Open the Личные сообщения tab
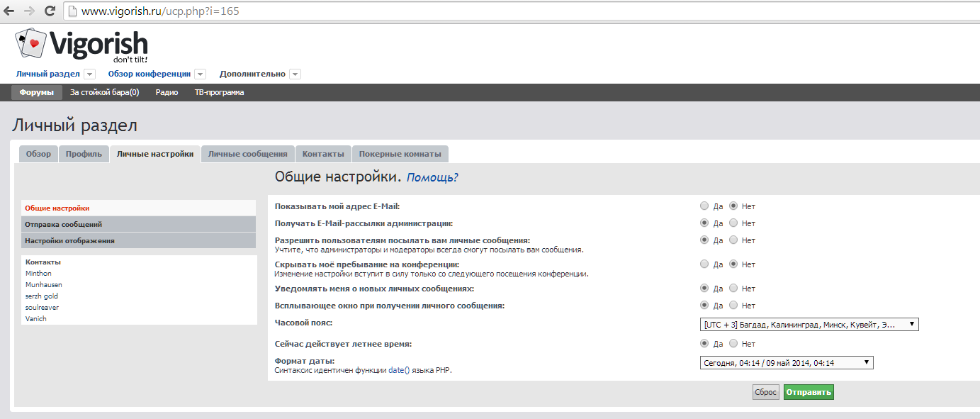 click(247, 154)
